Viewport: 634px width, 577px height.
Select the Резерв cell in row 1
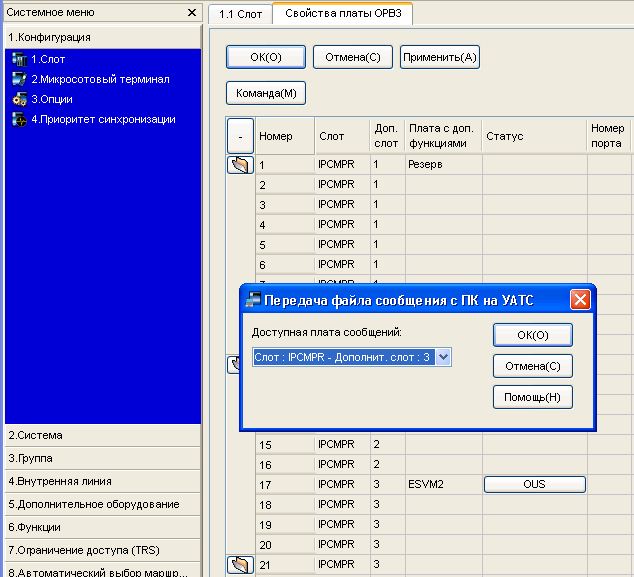[444, 165]
